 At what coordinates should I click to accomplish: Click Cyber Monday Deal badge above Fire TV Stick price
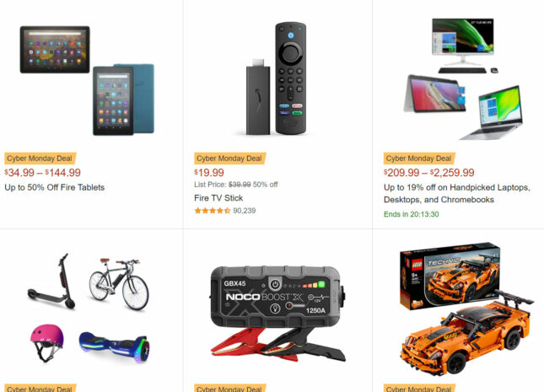click(229, 158)
